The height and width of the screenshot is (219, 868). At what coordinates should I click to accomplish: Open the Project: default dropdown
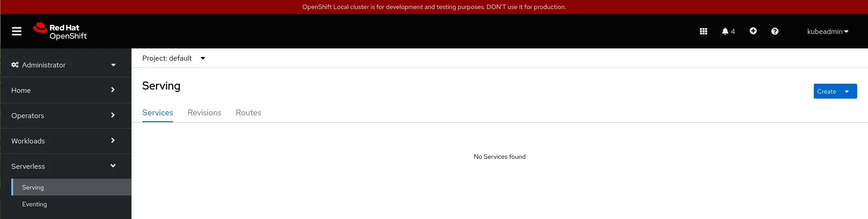(x=174, y=58)
